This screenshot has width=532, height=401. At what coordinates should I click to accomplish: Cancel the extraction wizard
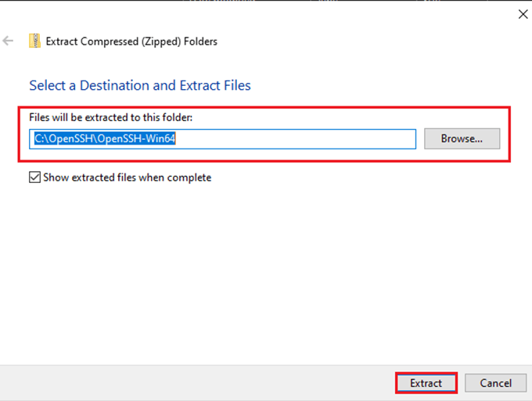pyautogui.click(x=495, y=383)
